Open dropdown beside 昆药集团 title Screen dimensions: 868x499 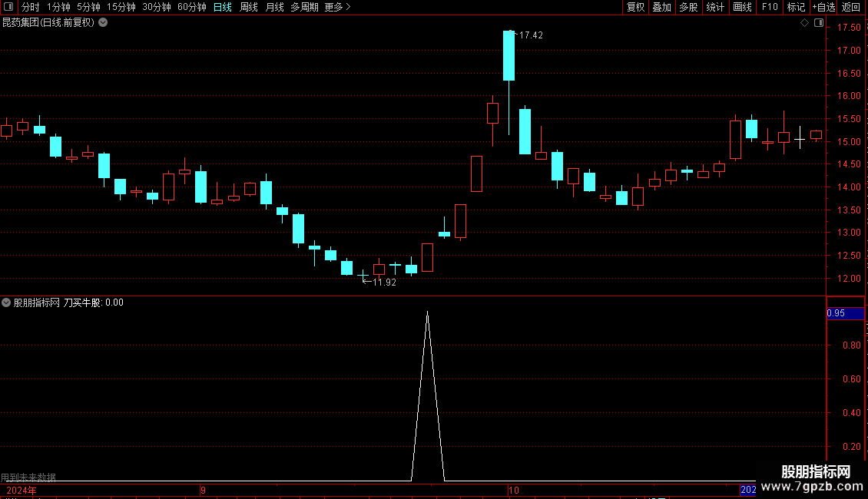103,23
